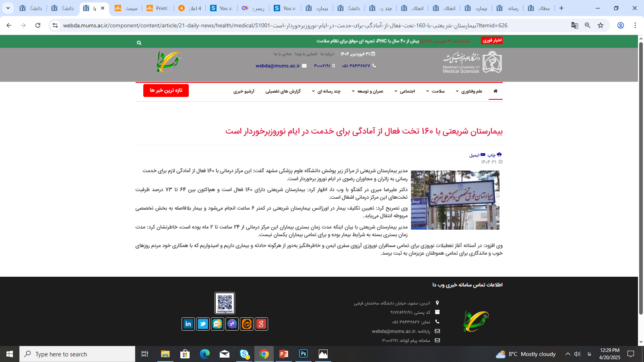Click the Shariati hospital sign thumbnail
644x362 pixels.
click(x=455, y=200)
